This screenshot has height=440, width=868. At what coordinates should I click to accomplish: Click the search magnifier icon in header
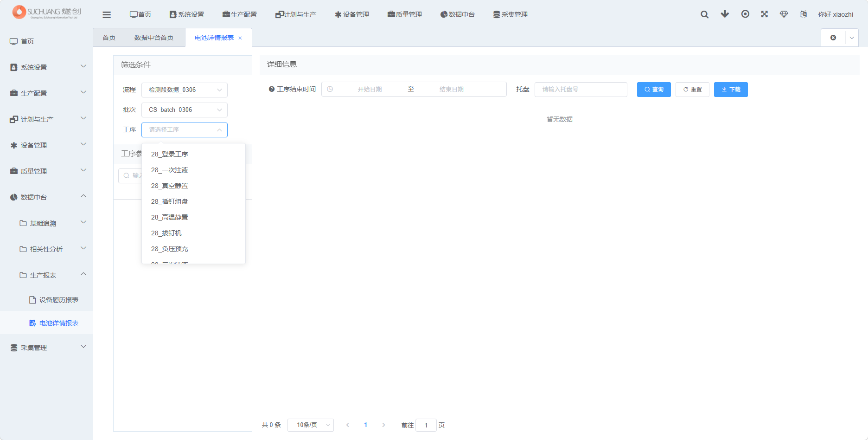click(704, 14)
